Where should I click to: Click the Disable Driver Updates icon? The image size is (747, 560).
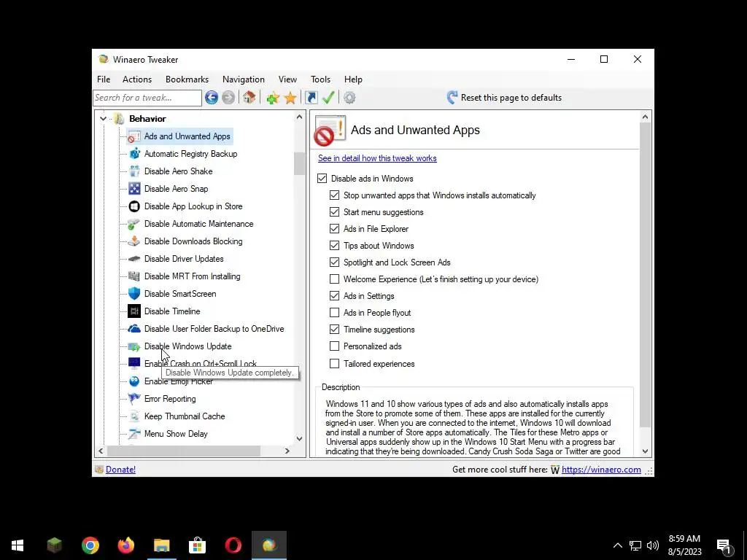click(x=134, y=259)
